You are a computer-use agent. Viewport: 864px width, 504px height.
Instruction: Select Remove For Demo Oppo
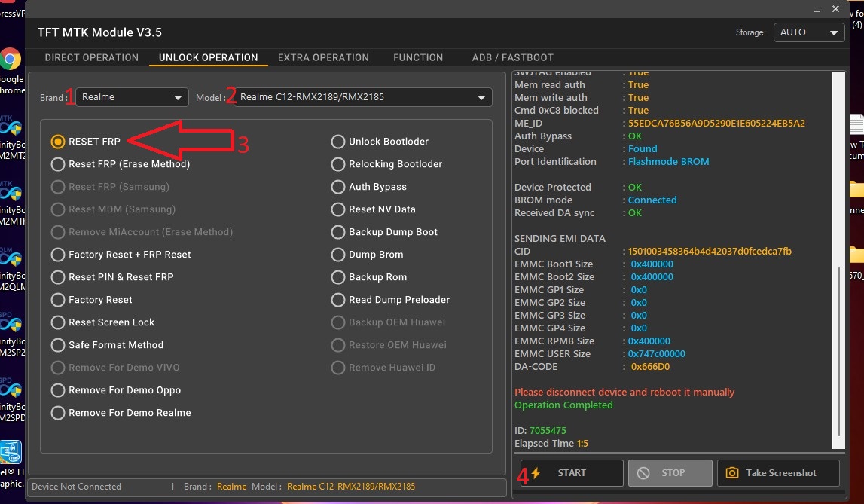(58, 390)
